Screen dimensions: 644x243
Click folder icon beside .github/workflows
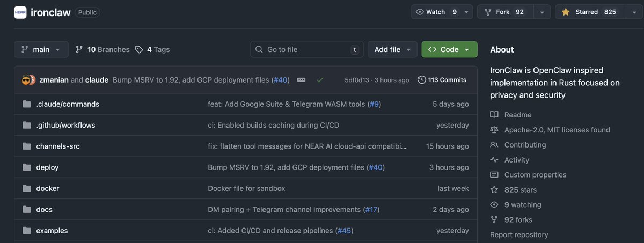(x=27, y=125)
